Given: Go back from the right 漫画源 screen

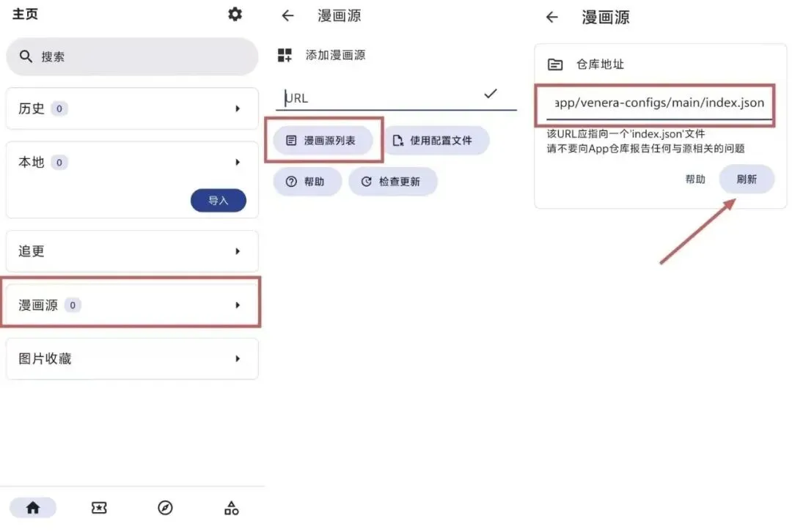Looking at the screenshot, I should (552, 17).
